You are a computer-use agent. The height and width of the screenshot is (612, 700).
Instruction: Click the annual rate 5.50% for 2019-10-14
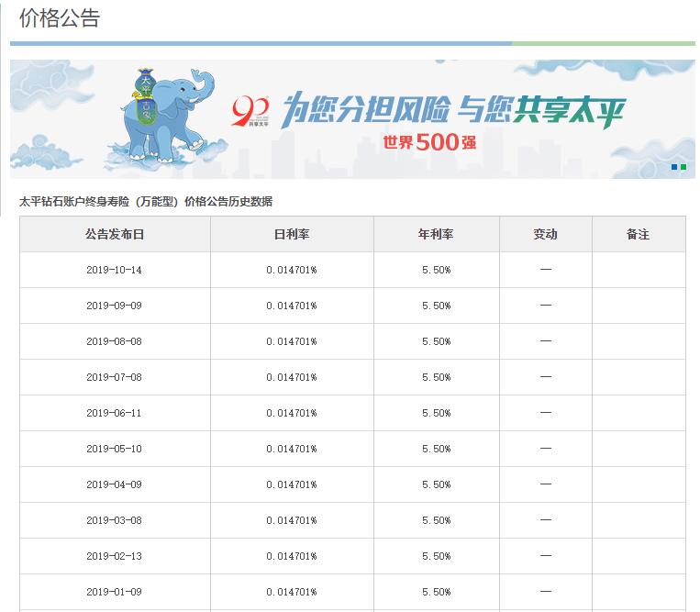point(436,270)
